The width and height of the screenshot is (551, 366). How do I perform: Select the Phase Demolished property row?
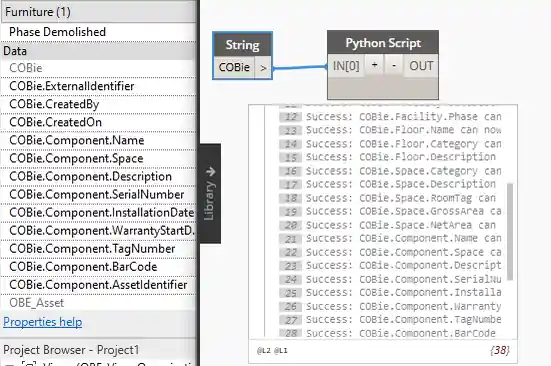tap(98, 32)
